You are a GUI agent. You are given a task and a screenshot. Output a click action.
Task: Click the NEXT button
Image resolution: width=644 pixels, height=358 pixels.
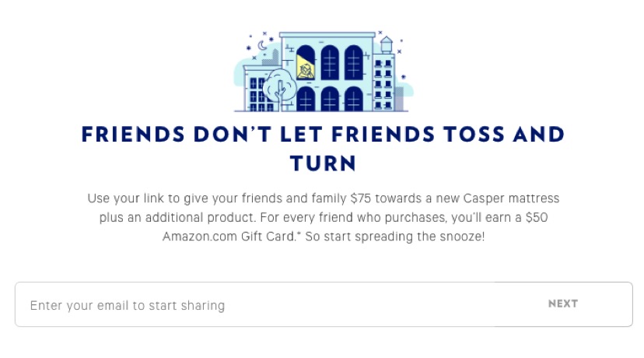tap(562, 304)
